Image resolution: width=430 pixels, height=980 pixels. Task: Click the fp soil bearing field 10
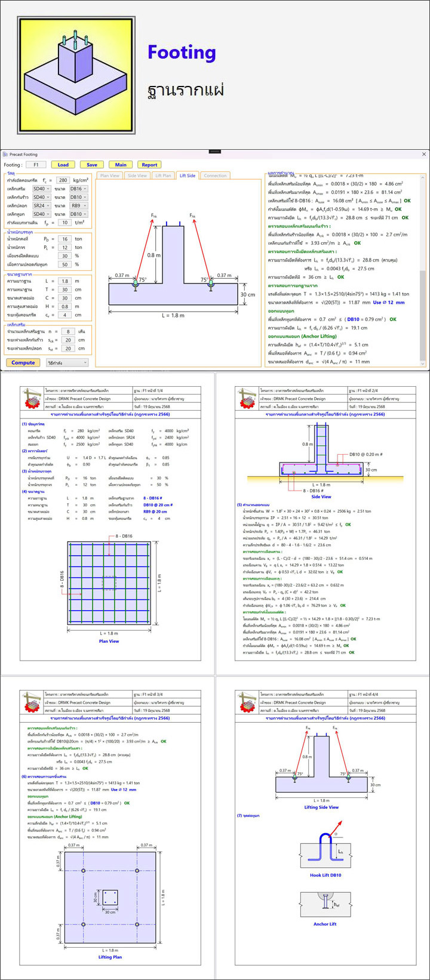63,222
